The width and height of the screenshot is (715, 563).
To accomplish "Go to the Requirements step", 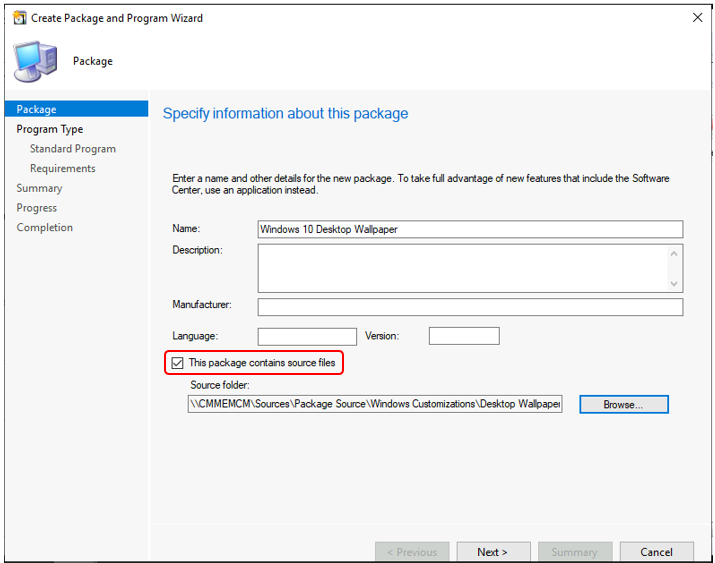I will pyautogui.click(x=63, y=168).
